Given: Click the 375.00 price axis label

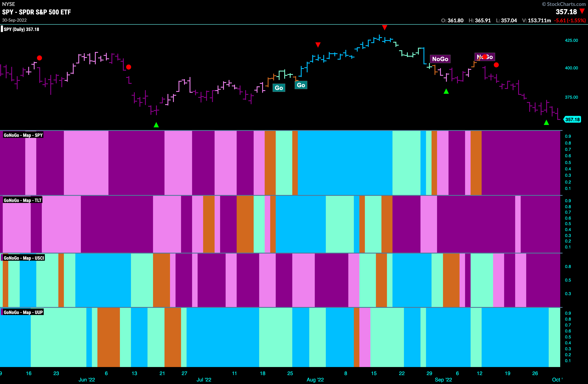Looking at the screenshot, I should 571,97.
